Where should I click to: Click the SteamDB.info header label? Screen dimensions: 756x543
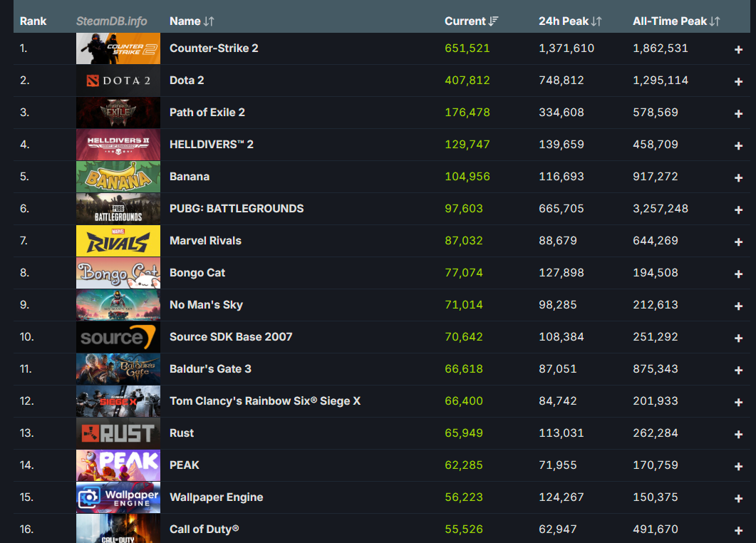111,21
